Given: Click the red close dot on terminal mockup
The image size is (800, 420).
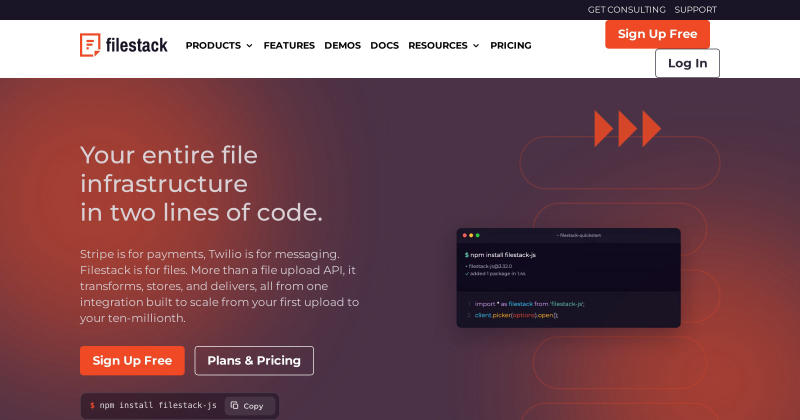Looking at the screenshot, I should coord(465,235).
